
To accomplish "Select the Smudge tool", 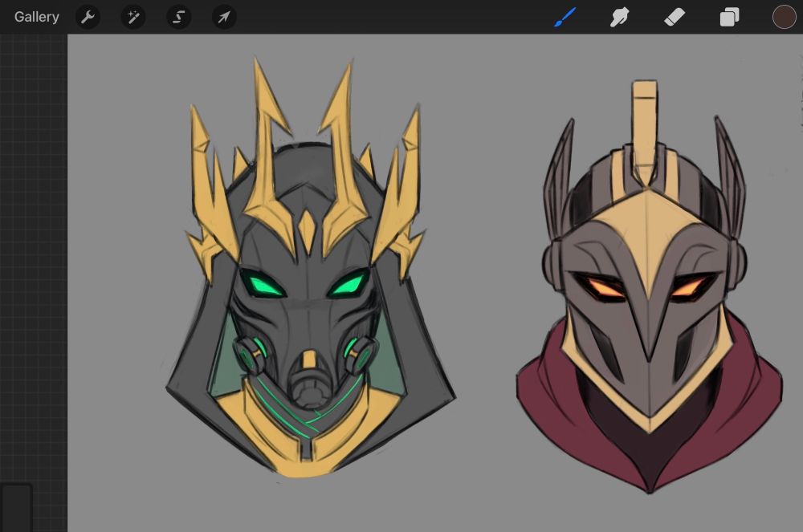I will pyautogui.click(x=620, y=17).
